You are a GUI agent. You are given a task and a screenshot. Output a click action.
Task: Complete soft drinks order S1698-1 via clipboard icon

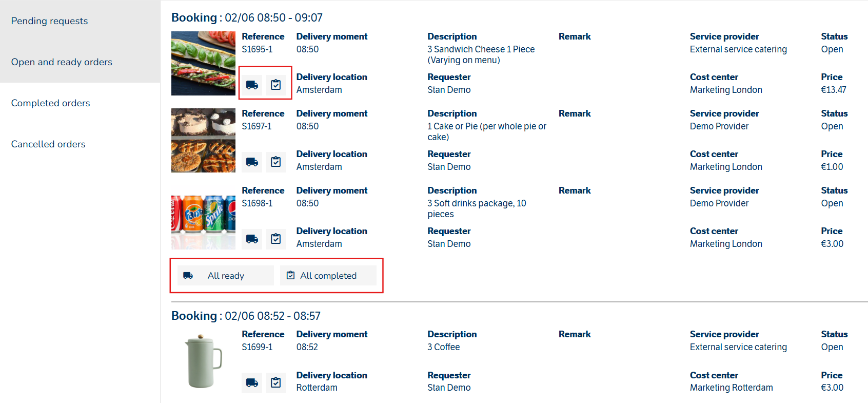(x=276, y=239)
